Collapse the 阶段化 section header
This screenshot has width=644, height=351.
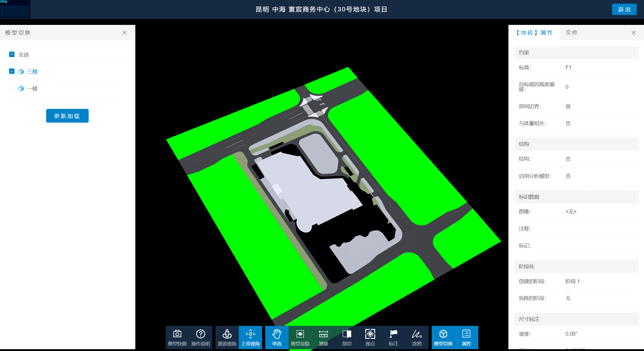577,267
